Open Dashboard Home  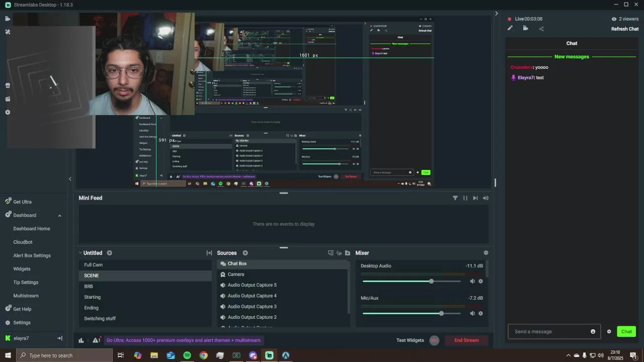click(32, 229)
